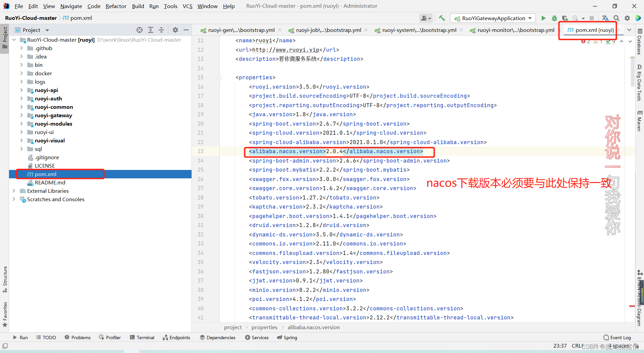Open the Refactor menu
The height and width of the screenshot is (353, 644).
click(x=116, y=6)
